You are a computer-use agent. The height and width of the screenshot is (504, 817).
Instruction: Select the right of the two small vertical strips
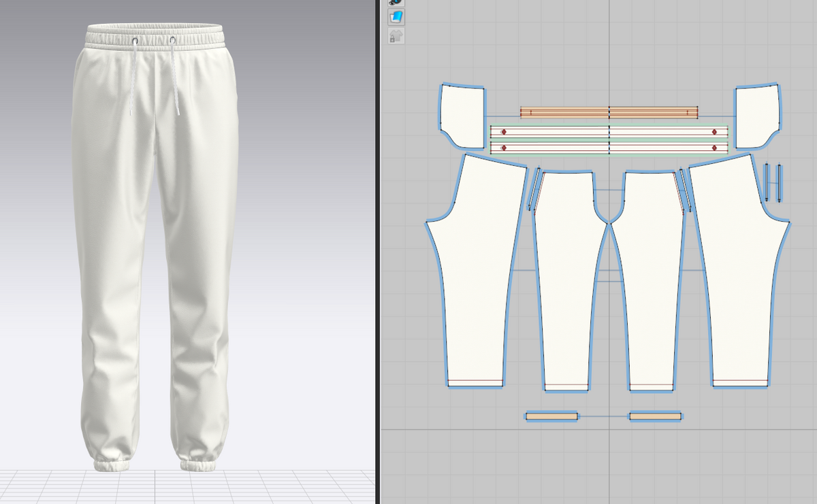(x=779, y=182)
